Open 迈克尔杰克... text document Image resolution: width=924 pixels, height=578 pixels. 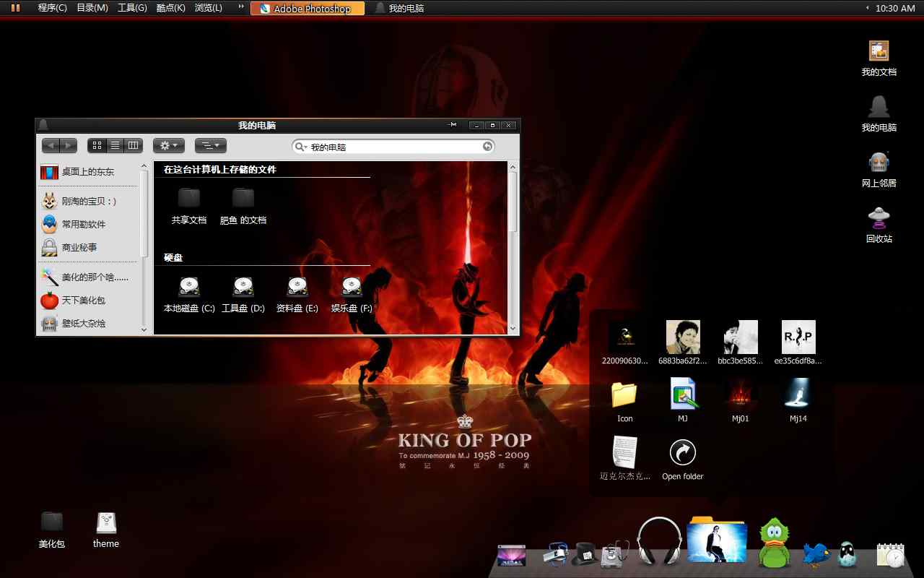pos(625,458)
